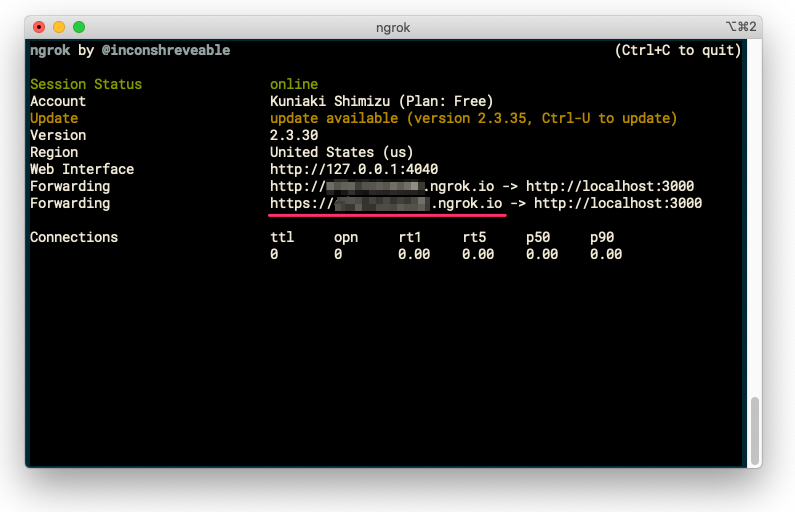The image size is (795, 512).
Task: Maximize the ngrok window with green button
Action: click(79, 27)
